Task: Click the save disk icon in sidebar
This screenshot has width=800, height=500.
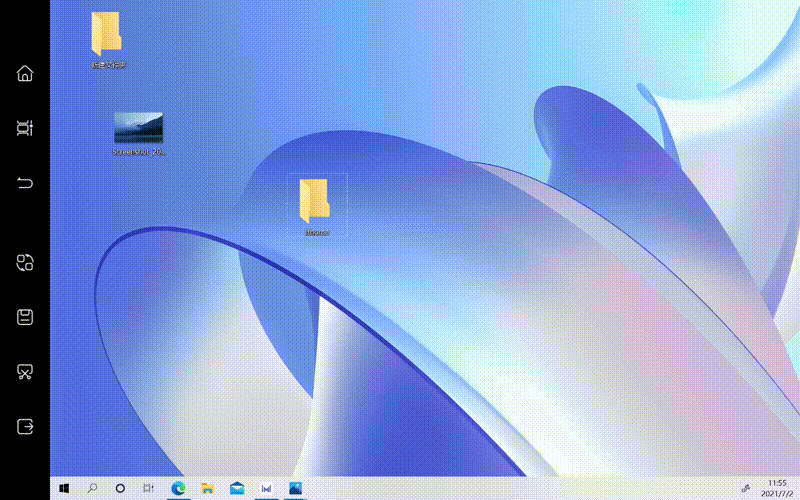Action: pyautogui.click(x=25, y=317)
